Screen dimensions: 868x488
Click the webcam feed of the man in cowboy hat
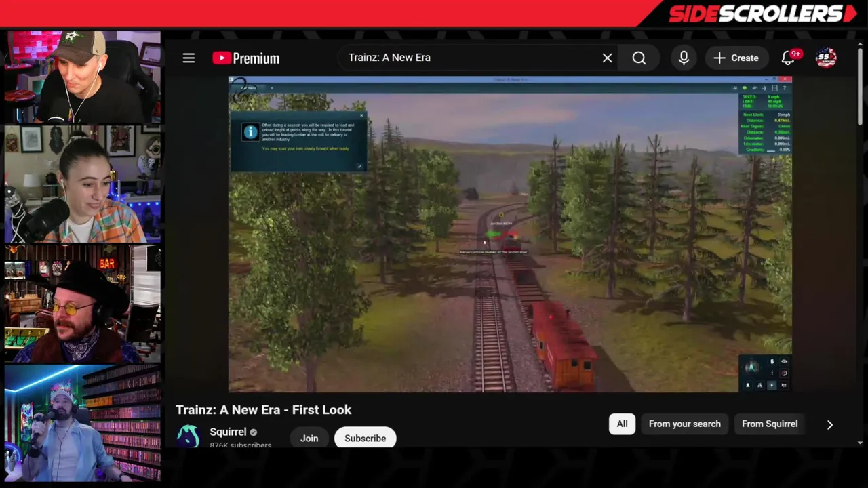click(82, 304)
